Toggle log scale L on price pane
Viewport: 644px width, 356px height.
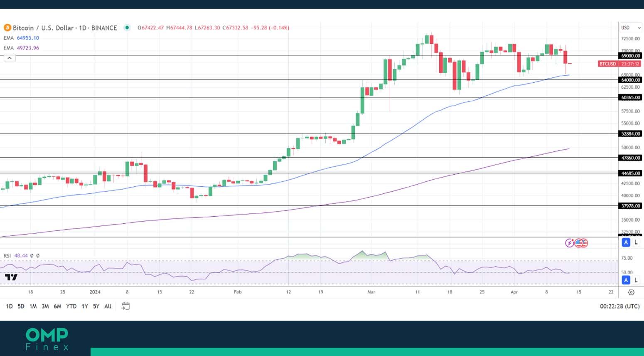coord(636,242)
